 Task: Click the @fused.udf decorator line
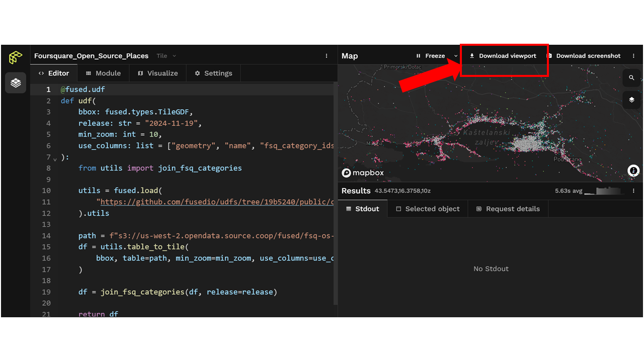pos(83,89)
